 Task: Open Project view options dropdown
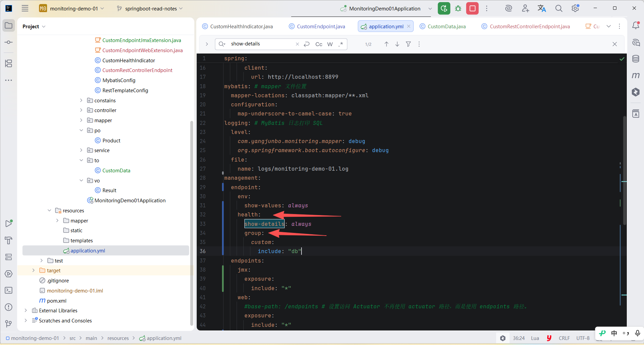coord(44,26)
